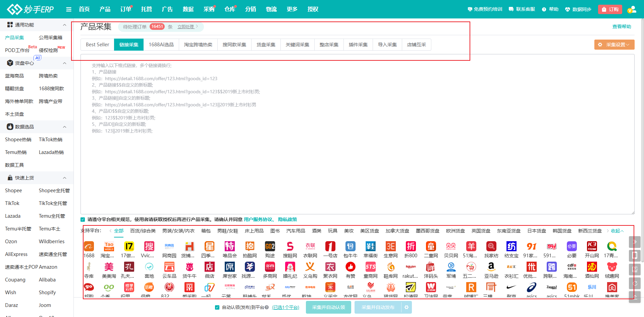Image resolution: width=644 pixels, height=317 pixels.
Task: Choose the Rakuten platform icon
Action: coord(411,267)
